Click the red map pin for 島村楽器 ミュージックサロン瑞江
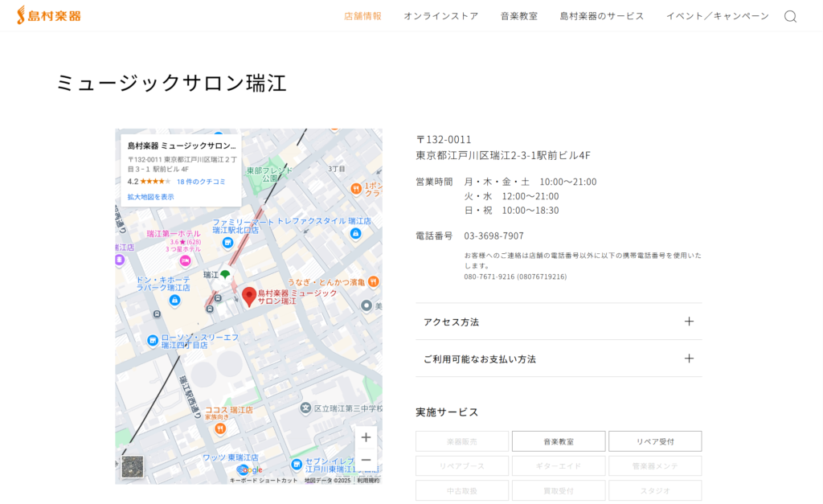 click(x=249, y=297)
